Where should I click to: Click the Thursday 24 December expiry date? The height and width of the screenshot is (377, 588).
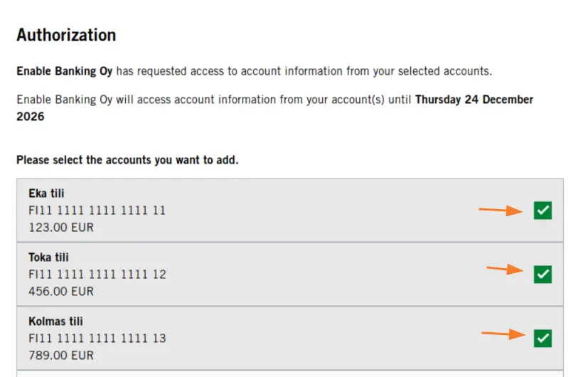474,100
